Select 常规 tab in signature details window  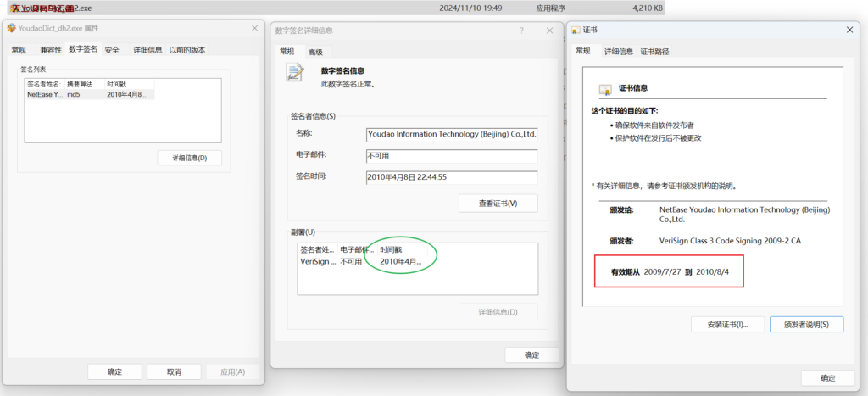287,51
